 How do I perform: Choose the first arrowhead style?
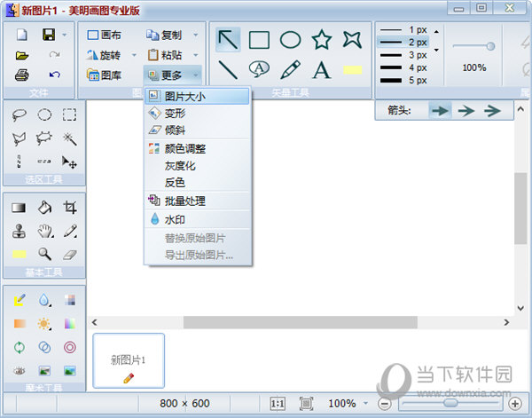coord(440,110)
